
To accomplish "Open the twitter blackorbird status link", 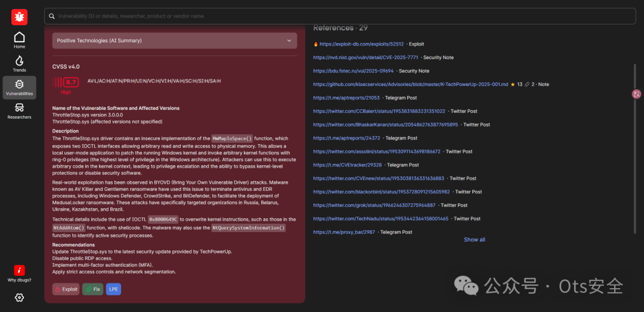I will [382, 191].
